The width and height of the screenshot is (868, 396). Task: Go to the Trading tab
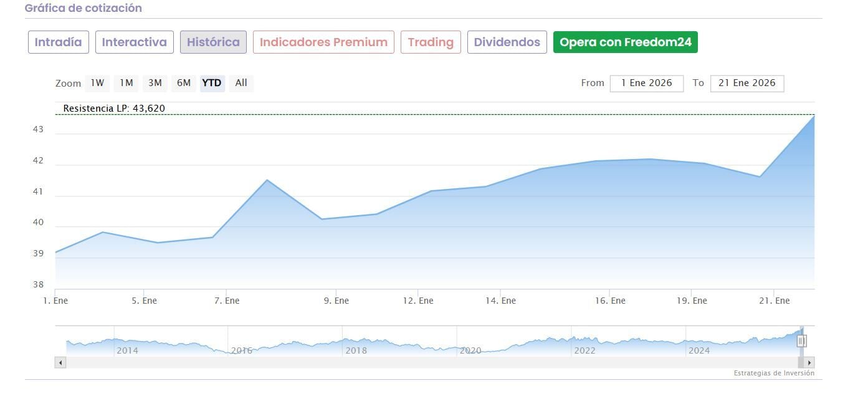click(431, 42)
